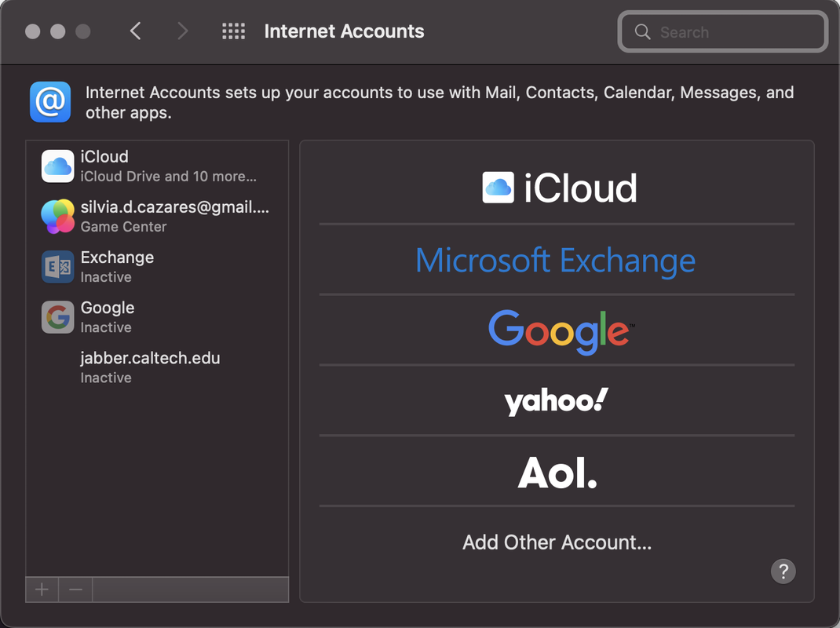Open help with the question mark button
840x628 pixels.
coord(783,571)
